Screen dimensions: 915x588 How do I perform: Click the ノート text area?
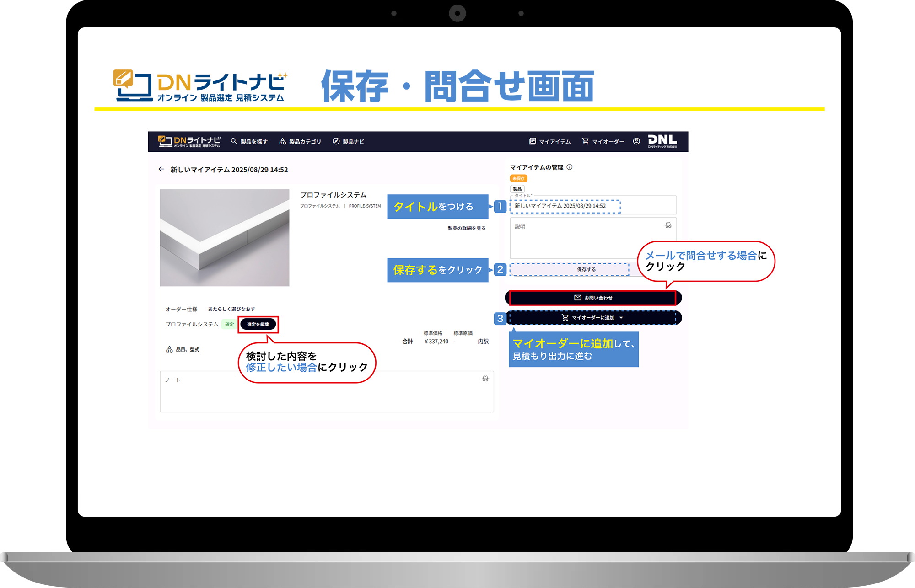327,392
